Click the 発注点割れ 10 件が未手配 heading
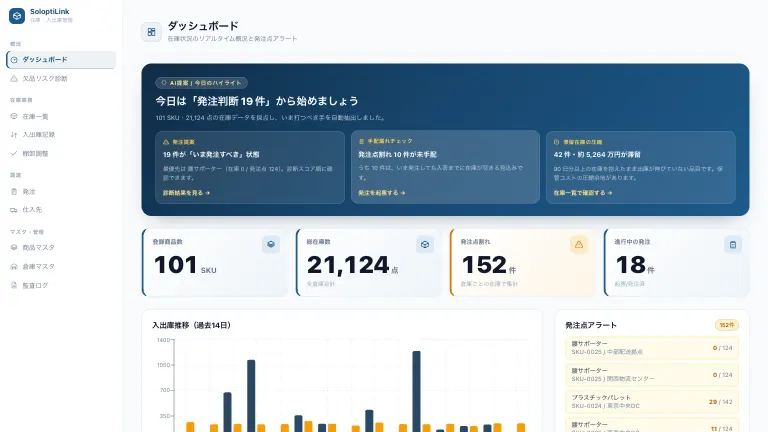Screen dimensions: 768x432 pyautogui.click(x=397, y=154)
